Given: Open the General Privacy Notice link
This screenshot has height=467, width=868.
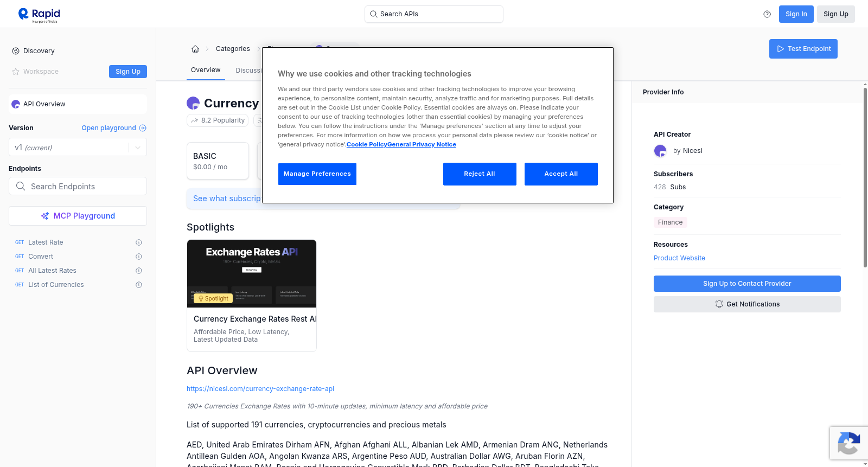Looking at the screenshot, I should point(422,144).
